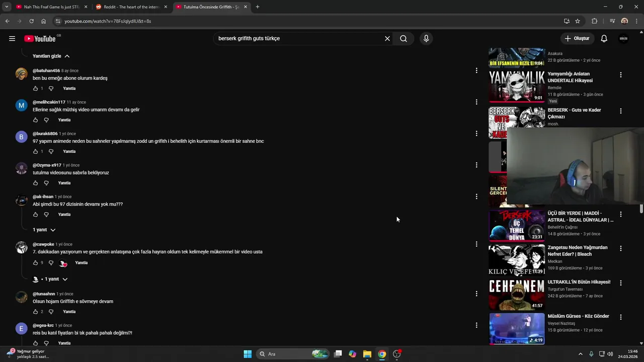The height and width of the screenshot is (362, 644).
Task: Open File Explorer from the taskbar
Action: (367, 354)
